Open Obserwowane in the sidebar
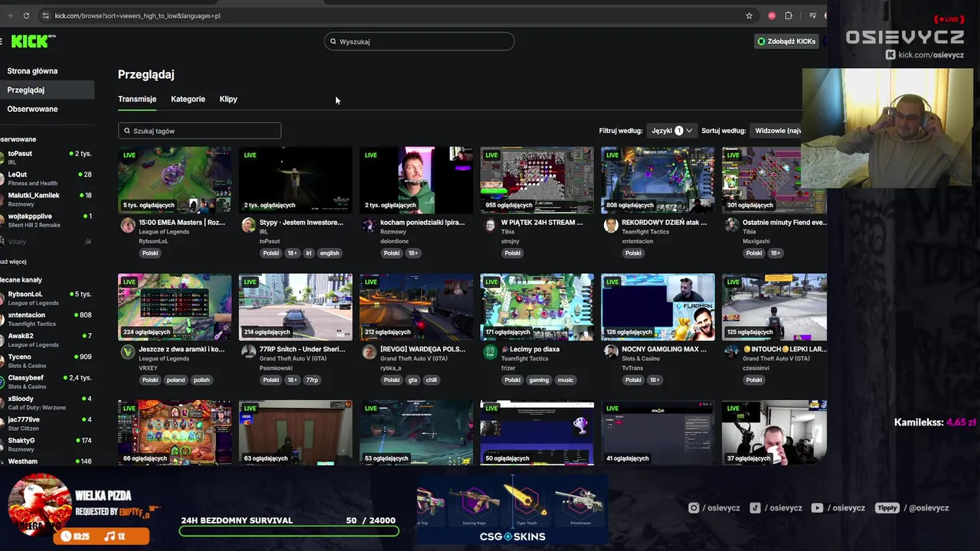The height and width of the screenshot is (551, 980). click(x=32, y=109)
